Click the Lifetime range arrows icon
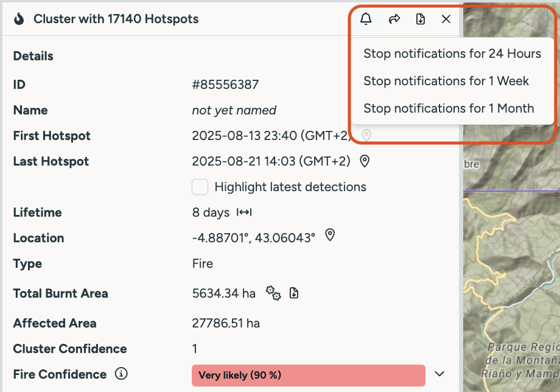Image resolution: width=560 pixels, height=392 pixels. [244, 212]
